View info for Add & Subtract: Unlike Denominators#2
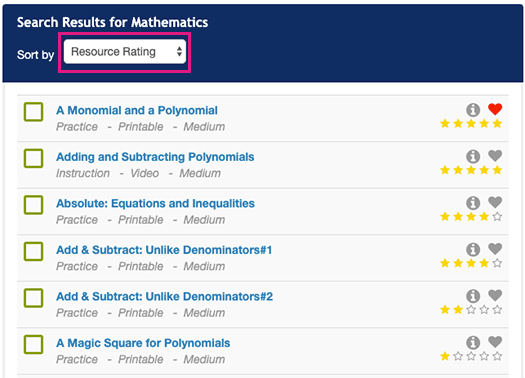The height and width of the screenshot is (378, 525). [x=473, y=296]
